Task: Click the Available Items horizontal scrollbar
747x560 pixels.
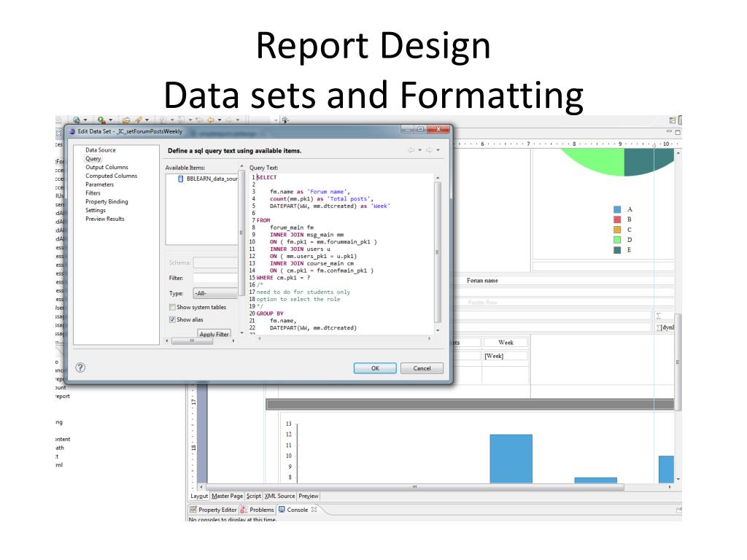Action: (x=199, y=341)
